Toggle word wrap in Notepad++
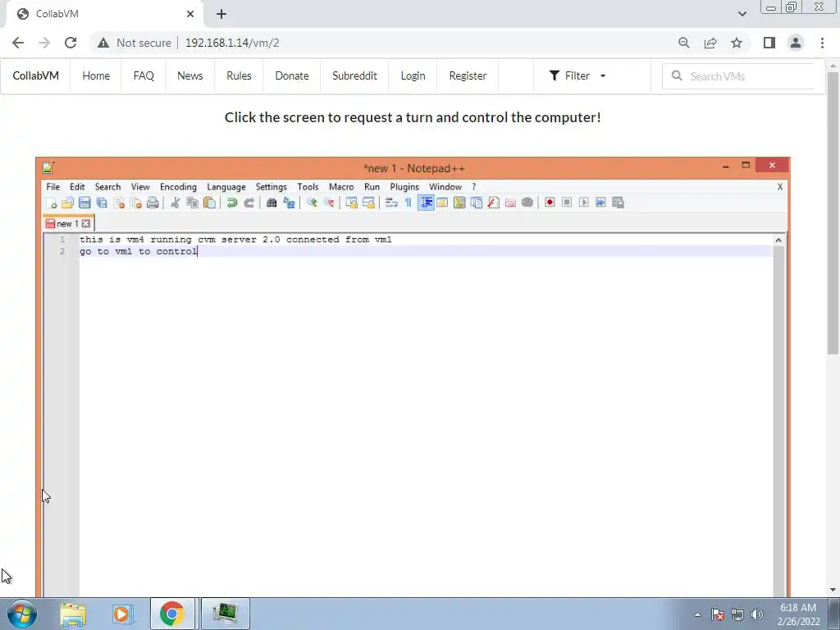The height and width of the screenshot is (630, 840). (x=391, y=203)
